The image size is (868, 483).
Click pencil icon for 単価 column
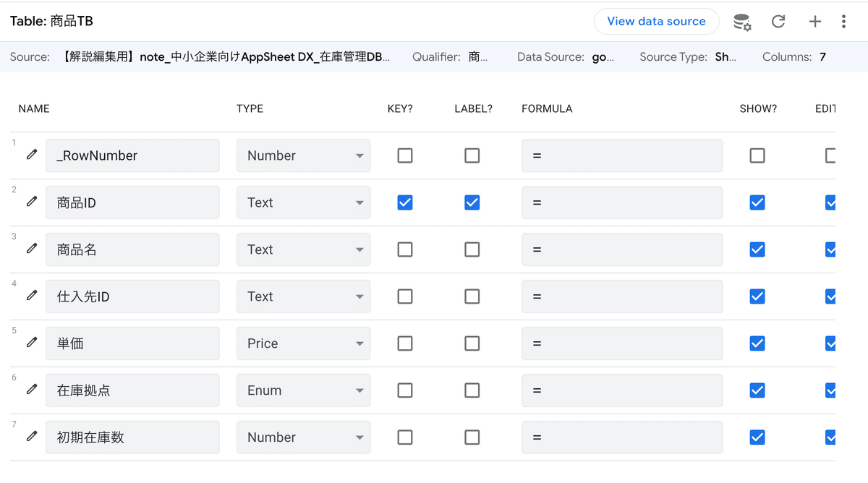point(32,343)
